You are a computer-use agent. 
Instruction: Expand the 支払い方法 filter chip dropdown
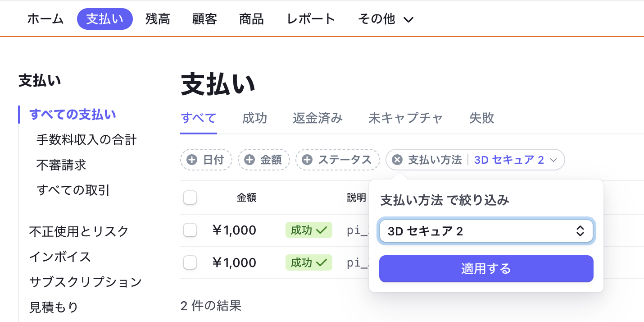tap(554, 160)
